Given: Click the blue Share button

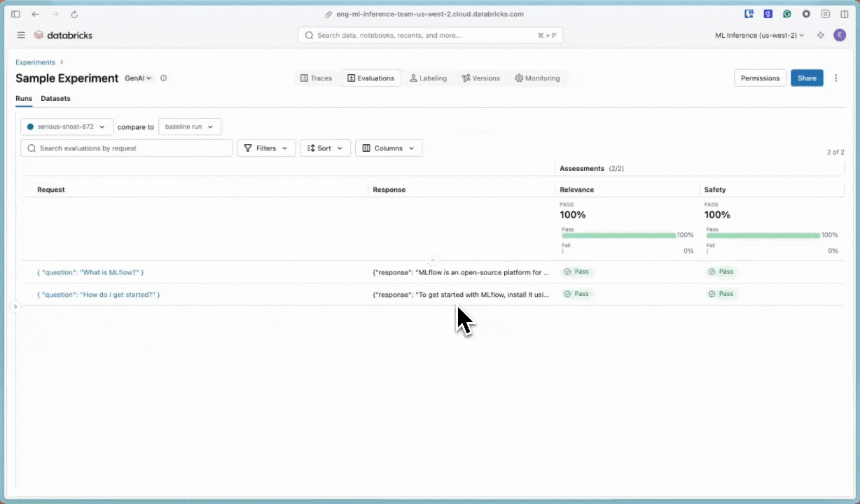Looking at the screenshot, I should [x=807, y=78].
